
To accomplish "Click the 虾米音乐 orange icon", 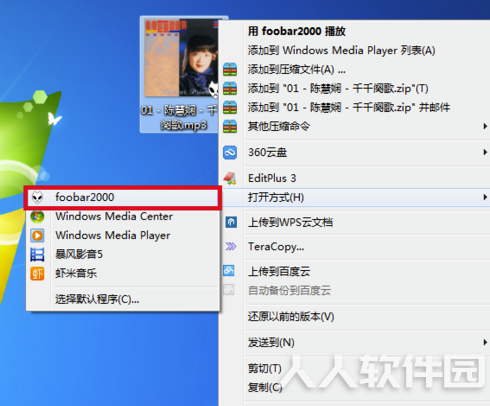I will coord(37,274).
